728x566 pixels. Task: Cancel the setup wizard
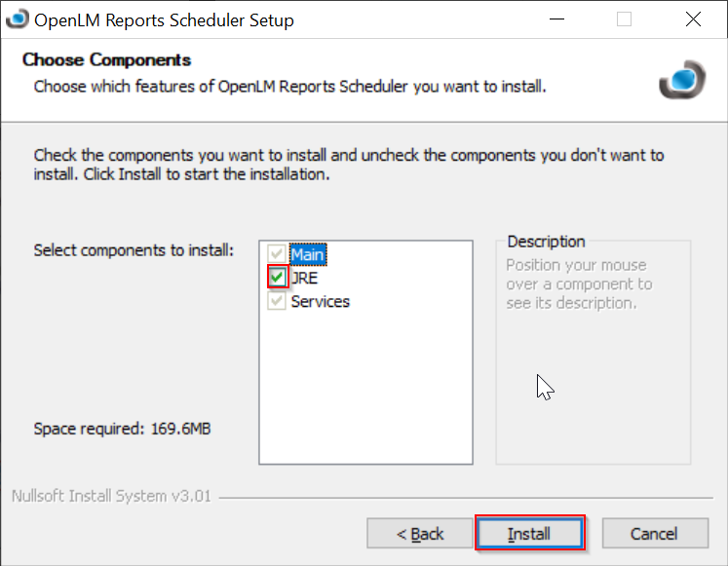654,534
